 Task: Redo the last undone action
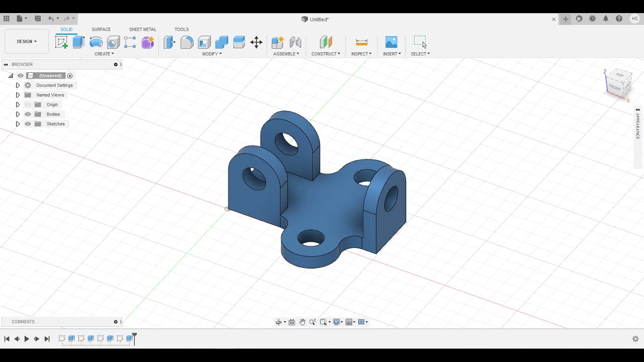[x=66, y=19]
